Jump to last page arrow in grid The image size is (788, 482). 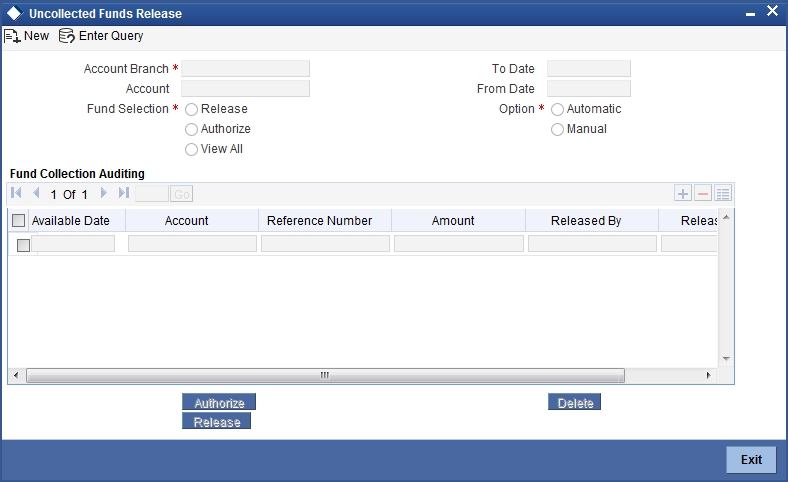click(124, 193)
